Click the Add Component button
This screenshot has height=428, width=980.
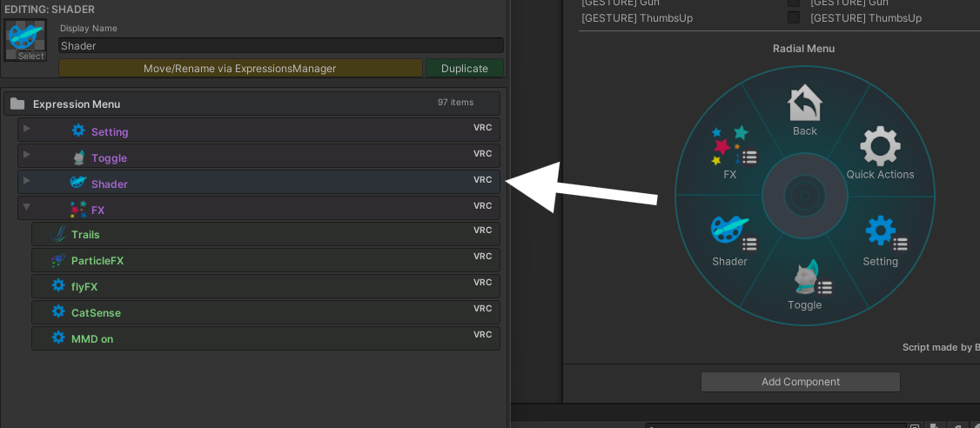(x=801, y=382)
